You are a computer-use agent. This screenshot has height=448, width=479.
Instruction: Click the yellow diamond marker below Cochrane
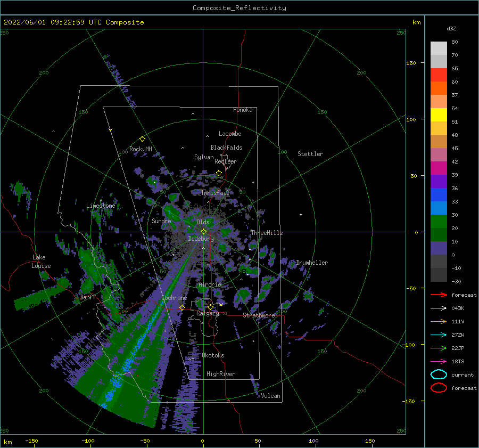coord(182,307)
